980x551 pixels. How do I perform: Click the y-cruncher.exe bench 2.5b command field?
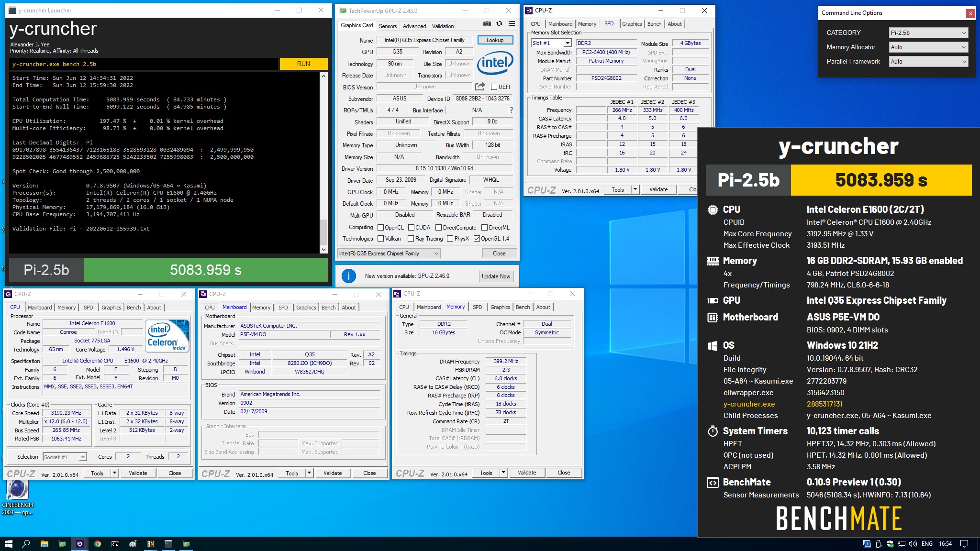[144, 64]
